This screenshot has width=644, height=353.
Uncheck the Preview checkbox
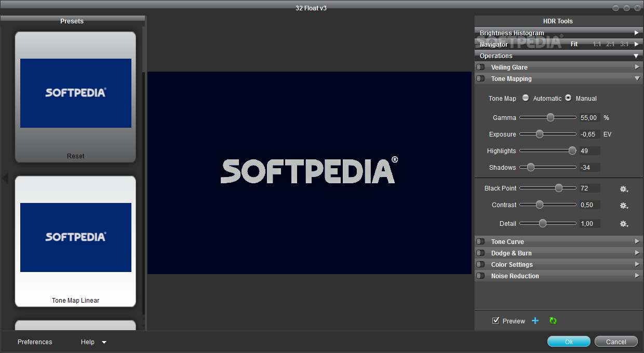[x=495, y=321]
